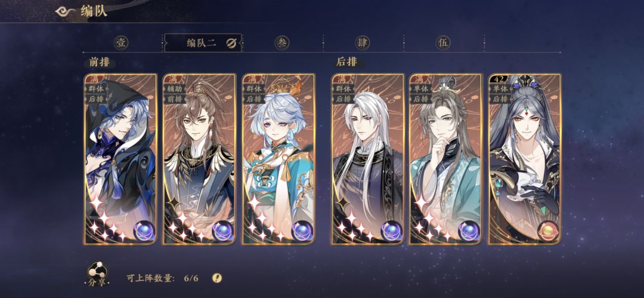Switch to team tab 叁
644x298 pixels.
coord(281,43)
